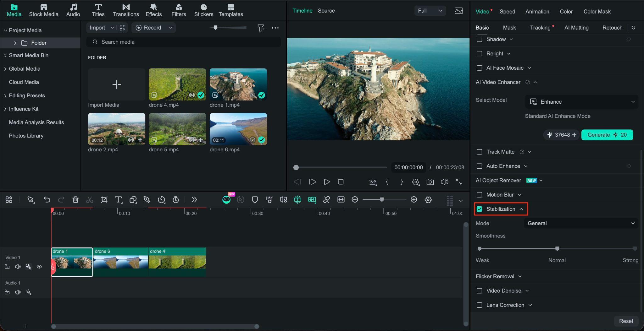644x331 pixels.
Task: Hide Video 1 track with eye icon
Action: pyautogui.click(x=39, y=267)
